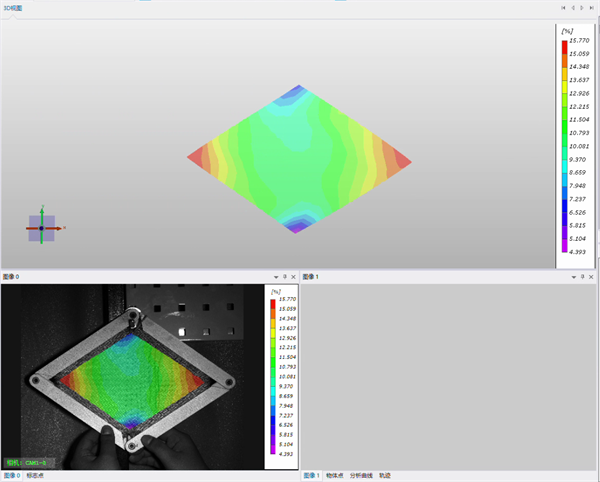Jump to the last tab using the skip-forward arrow

(592, 8)
